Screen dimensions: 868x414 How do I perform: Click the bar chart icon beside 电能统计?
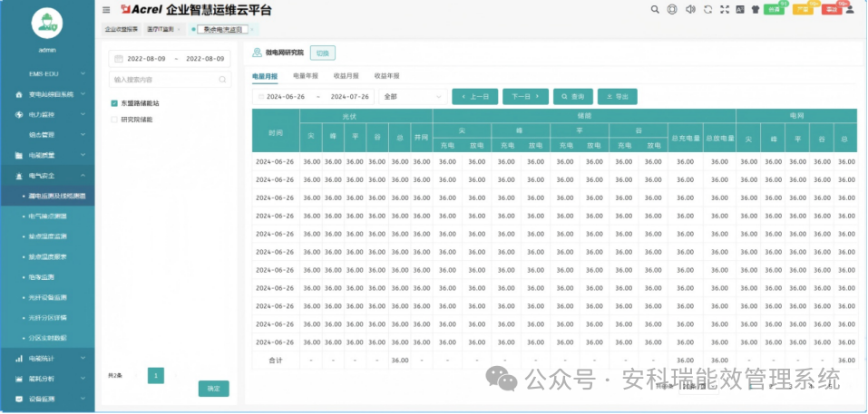tap(19, 358)
